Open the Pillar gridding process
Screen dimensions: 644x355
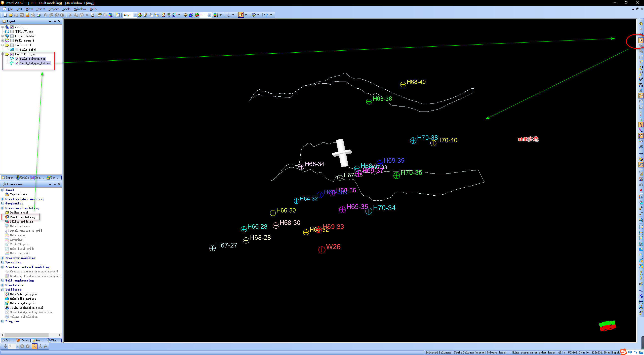21,222
